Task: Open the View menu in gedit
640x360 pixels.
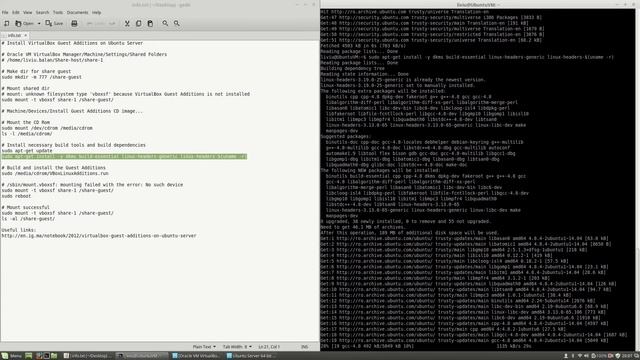Action: click(x=27, y=13)
